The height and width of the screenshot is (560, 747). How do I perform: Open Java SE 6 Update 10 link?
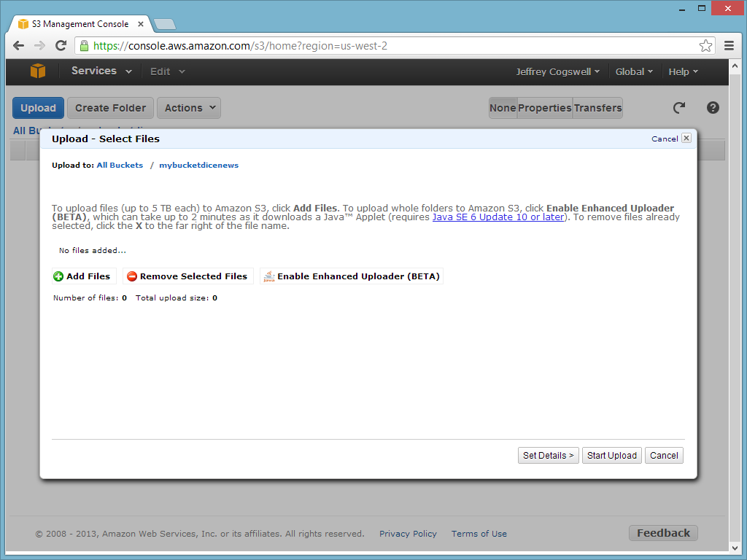pos(498,217)
